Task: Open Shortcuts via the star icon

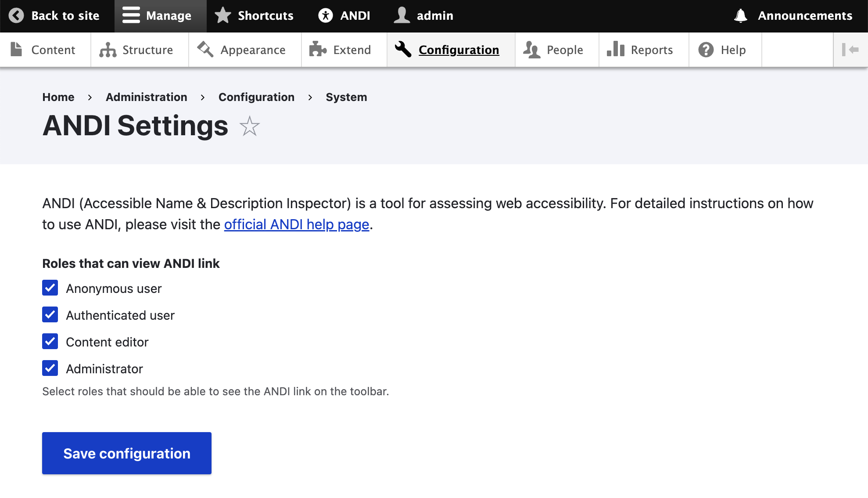Action: pyautogui.click(x=223, y=16)
